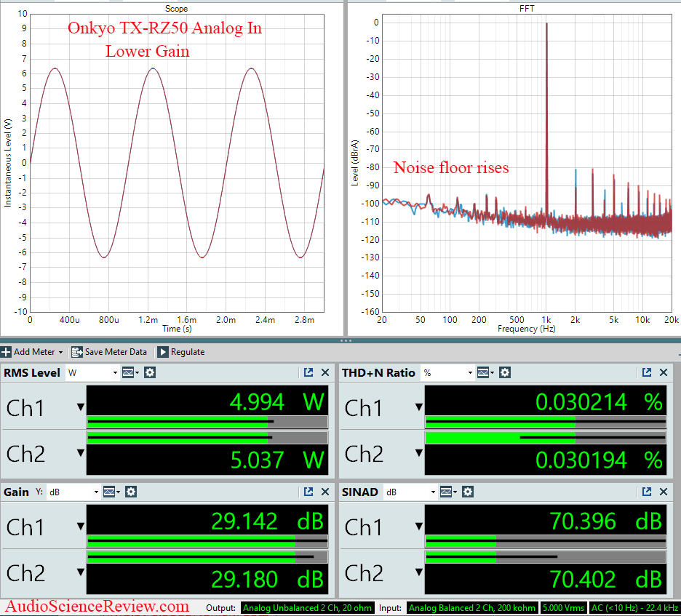Close the THD+N Ratio meter panel
Viewport: 681px width, 616px height.
[664, 372]
